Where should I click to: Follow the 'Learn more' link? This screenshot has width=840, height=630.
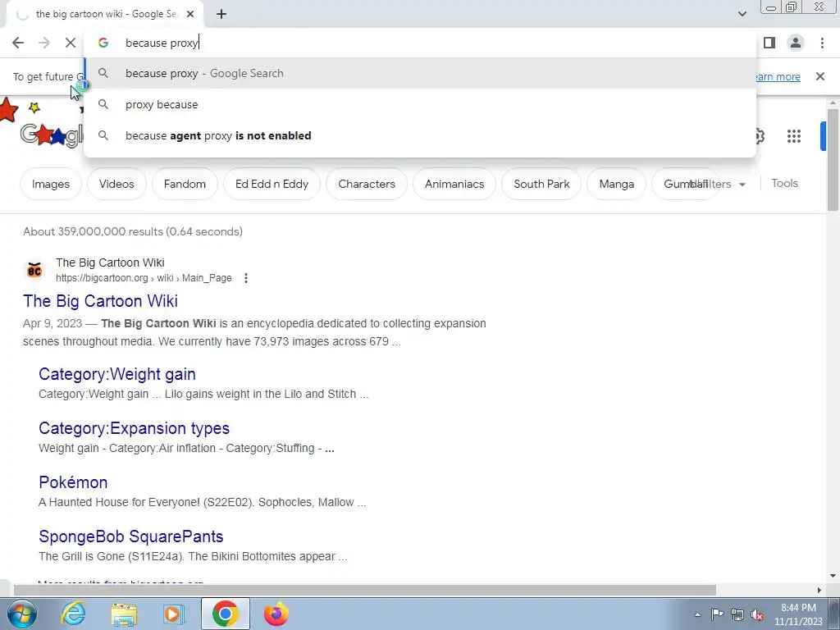[x=778, y=76]
